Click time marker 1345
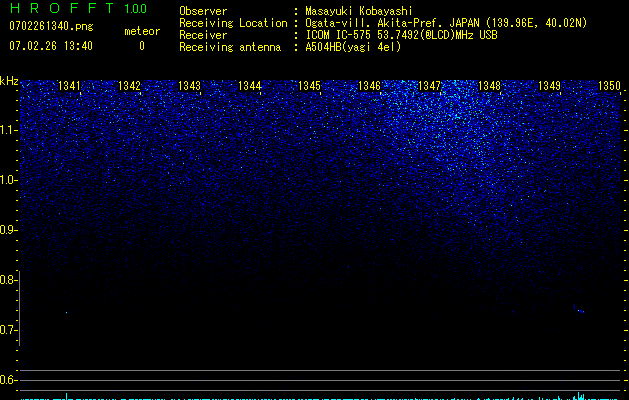The image size is (629, 400). point(309,85)
